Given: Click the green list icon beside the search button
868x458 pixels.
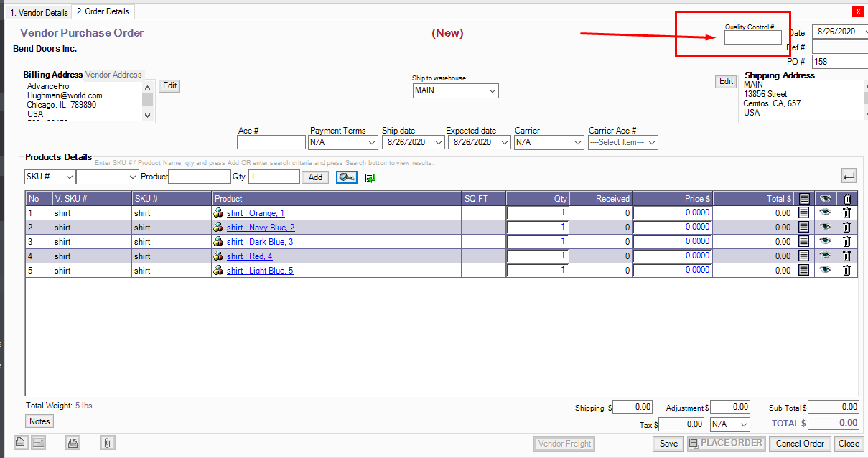Looking at the screenshot, I should (x=370, y=177).
